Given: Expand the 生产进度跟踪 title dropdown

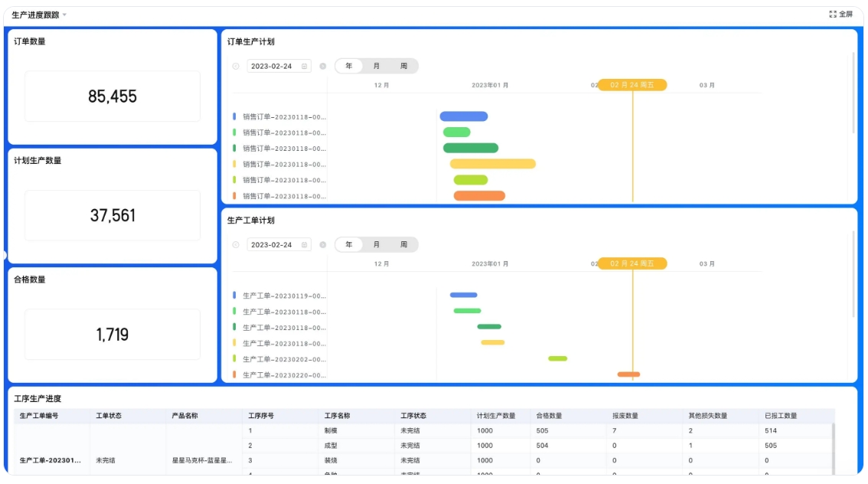Looking at the screenshot, I should click(65, 15).
